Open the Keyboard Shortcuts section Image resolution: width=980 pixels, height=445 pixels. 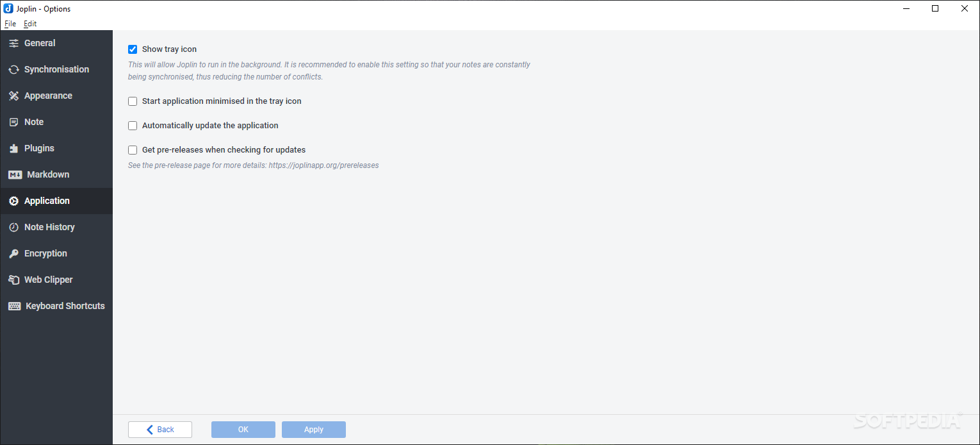[56, 306]
